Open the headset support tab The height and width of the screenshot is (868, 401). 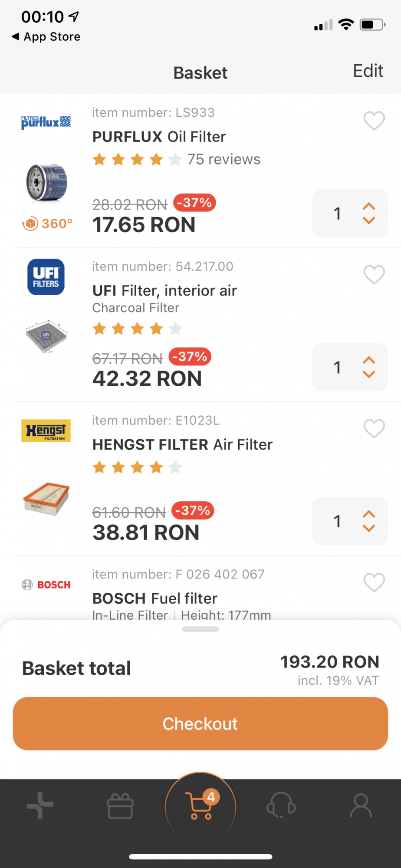[x=281, y=806]
